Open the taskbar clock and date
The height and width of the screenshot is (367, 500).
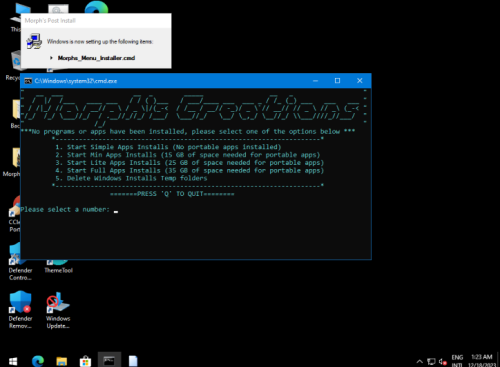tap(482, 361)
